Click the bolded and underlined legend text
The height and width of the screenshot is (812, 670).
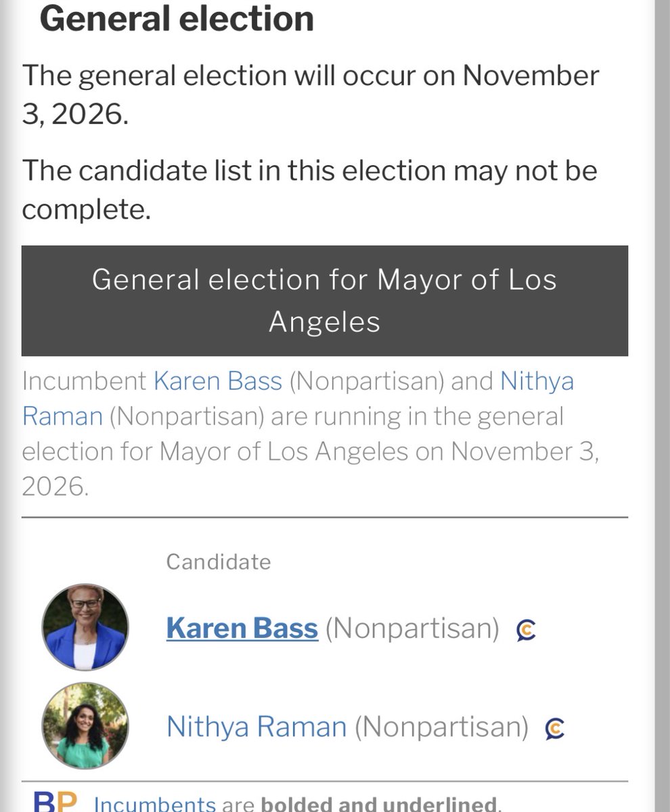[379, 804]
